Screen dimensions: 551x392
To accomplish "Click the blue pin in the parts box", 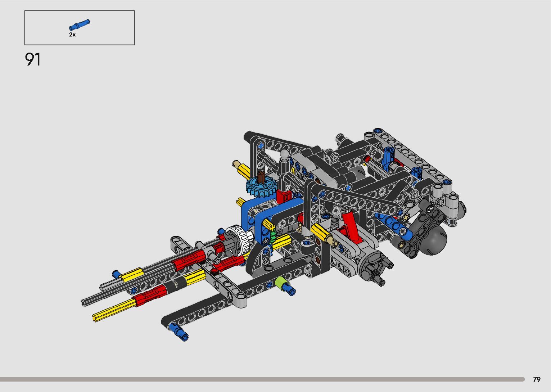I will point(79,25).
